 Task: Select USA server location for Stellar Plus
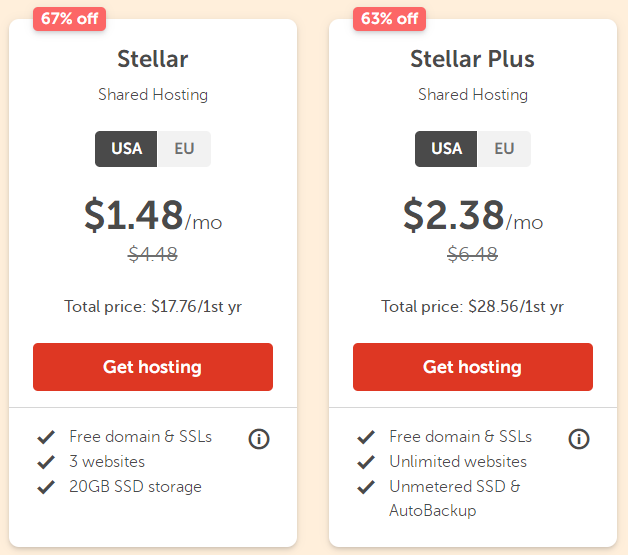(447, 149)
